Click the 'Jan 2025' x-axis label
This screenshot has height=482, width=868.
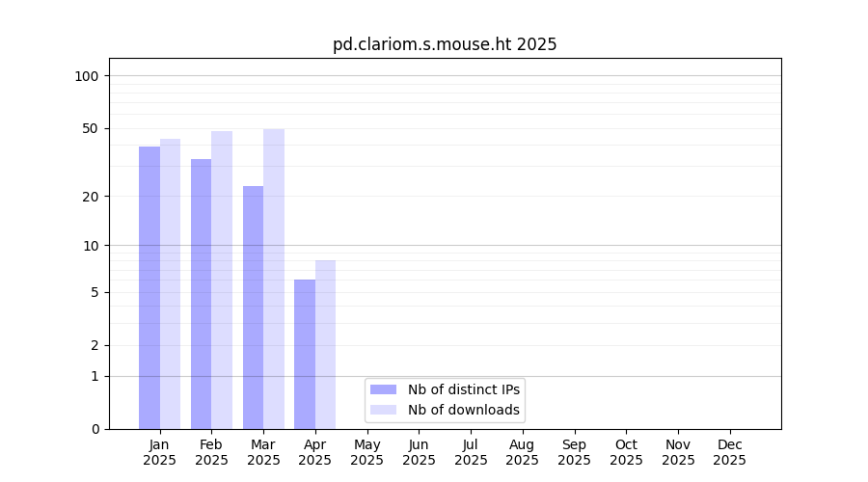pyautogui.click(x=159, y=452)
